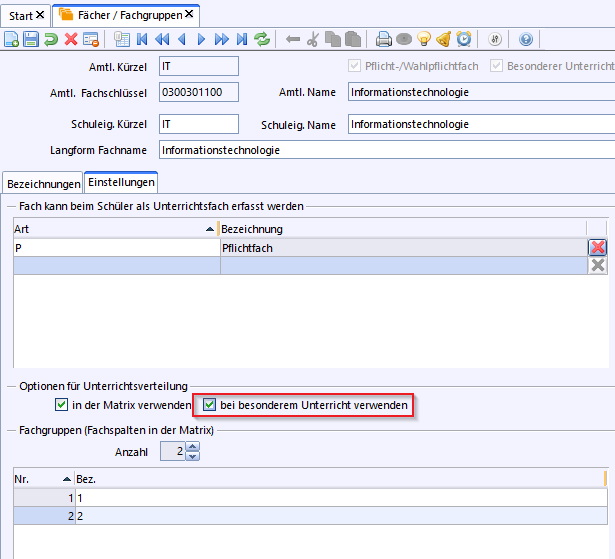615x559 pixels.
Task: Increase Anzahl with up spinner arrow
Action: click(x=192, y=447)
